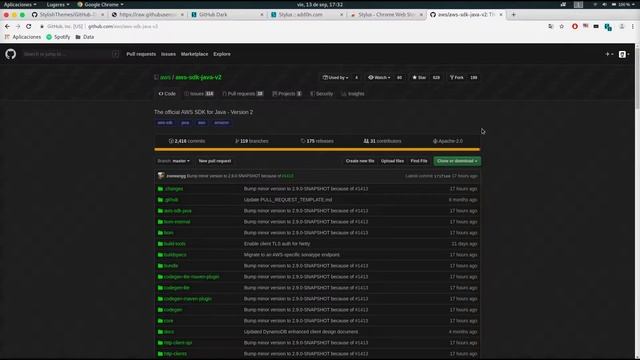Open the 2,416 commits link
The height and width of the screenshot is (360, 640).
pos(187,141)
